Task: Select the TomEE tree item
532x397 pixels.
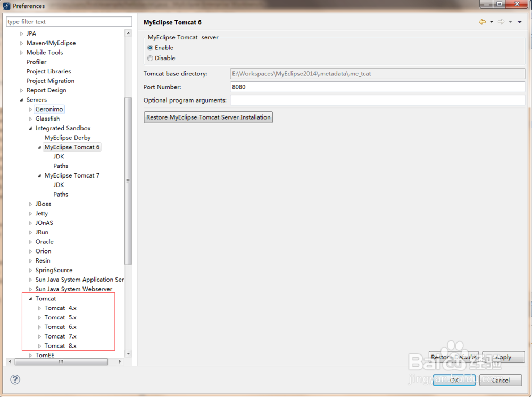Action: click(45, 355)
